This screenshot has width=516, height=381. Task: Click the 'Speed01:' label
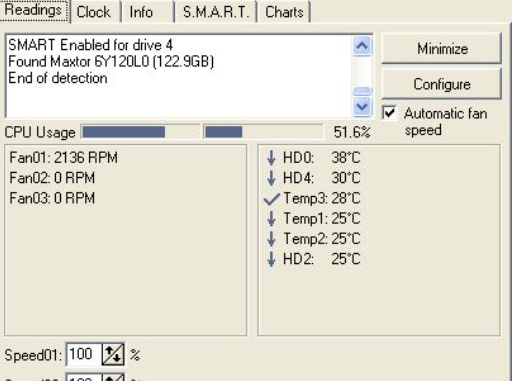tap(33, 355)
